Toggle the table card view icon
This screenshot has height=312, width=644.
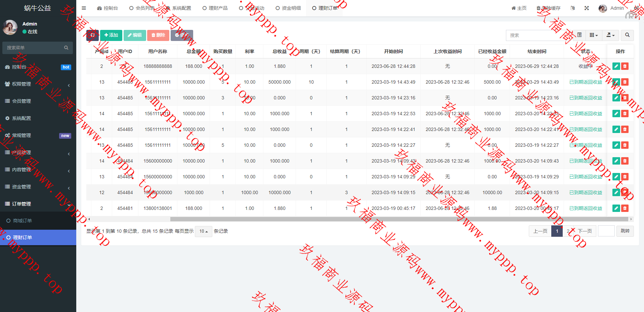[x=579, y=35]
